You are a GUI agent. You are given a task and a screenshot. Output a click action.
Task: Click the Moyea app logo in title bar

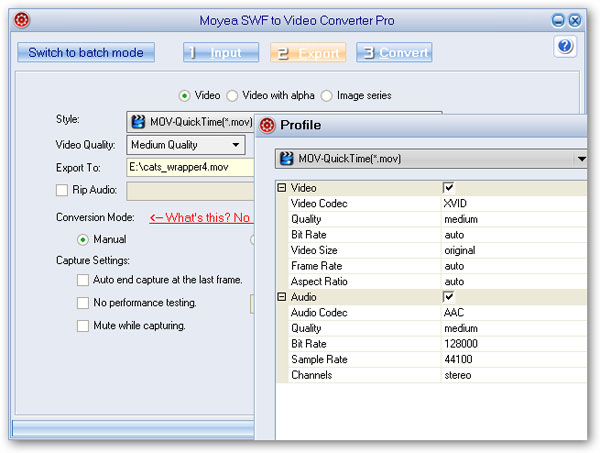tap(22, 20)
